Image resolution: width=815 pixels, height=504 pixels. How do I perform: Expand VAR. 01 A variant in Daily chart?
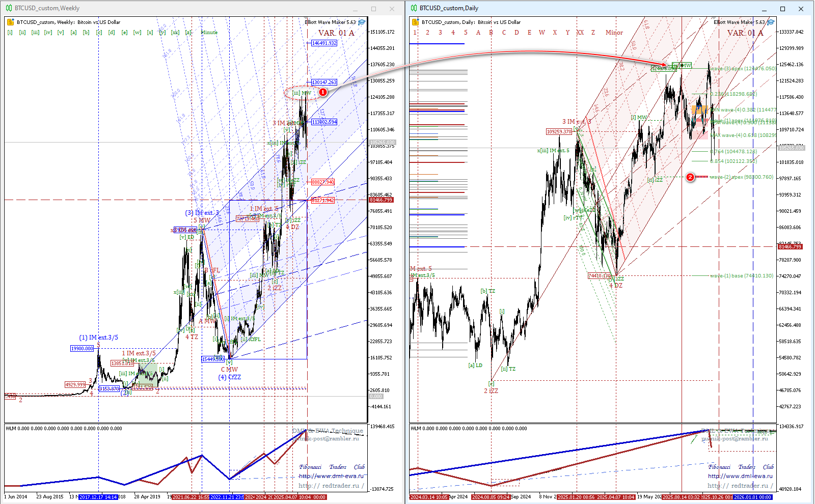click(x=745, y=33)
